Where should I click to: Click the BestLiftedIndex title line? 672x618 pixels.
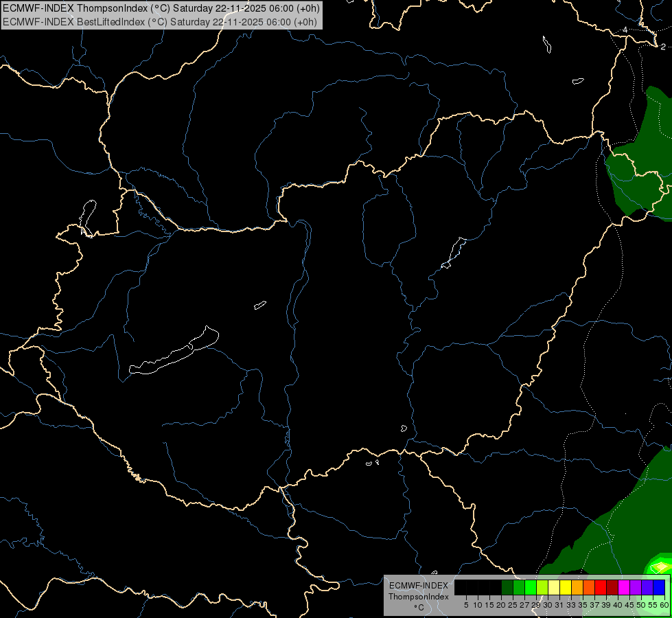160,22
